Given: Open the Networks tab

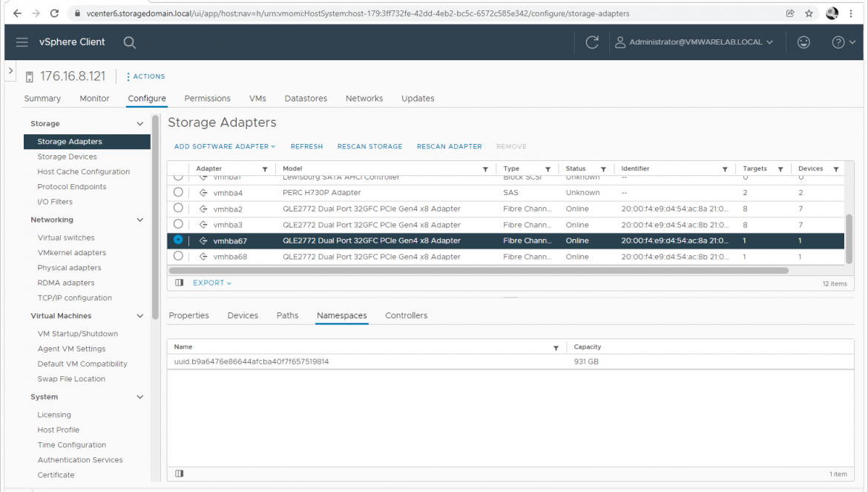Looking at the screenshot, I should [x=364, y=99].
